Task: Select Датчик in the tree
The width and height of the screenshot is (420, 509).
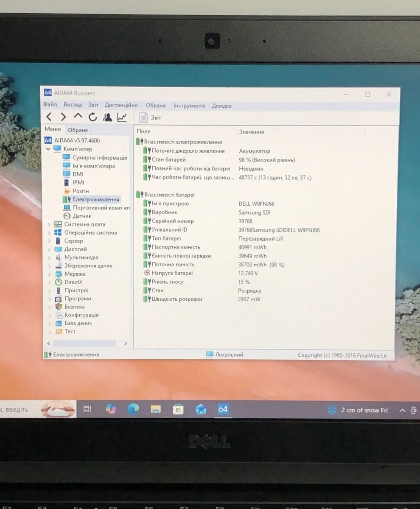Action: [82, 216]
